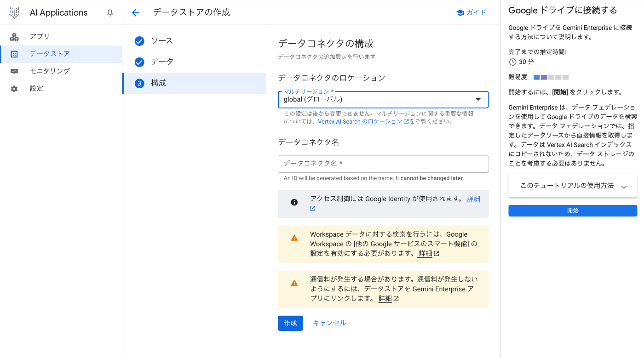The image size is (644, 358).
Task: Click the chevron beside チュートリアルの使用方法
Action: 624,187
